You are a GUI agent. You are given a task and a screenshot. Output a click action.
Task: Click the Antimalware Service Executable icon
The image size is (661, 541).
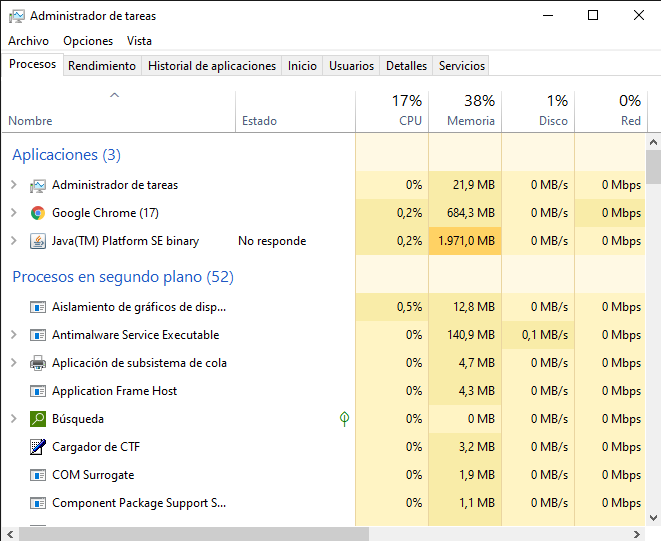tap(38, 335)
